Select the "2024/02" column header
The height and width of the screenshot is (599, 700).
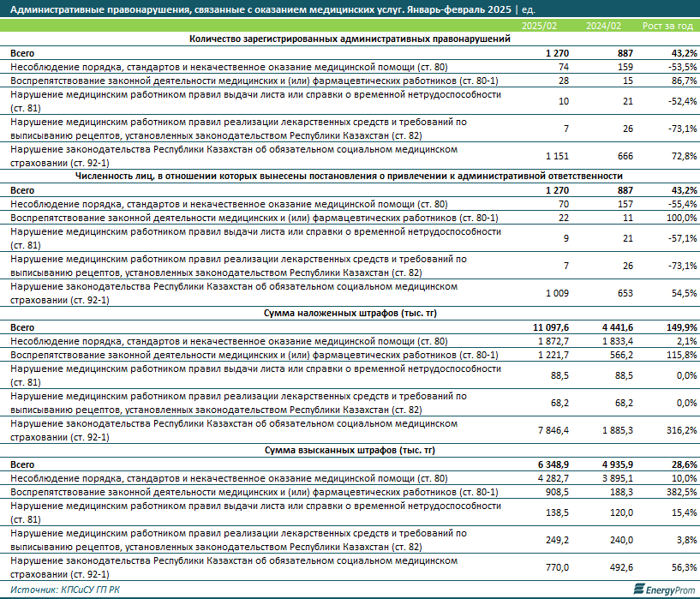(x=603, y=26)
